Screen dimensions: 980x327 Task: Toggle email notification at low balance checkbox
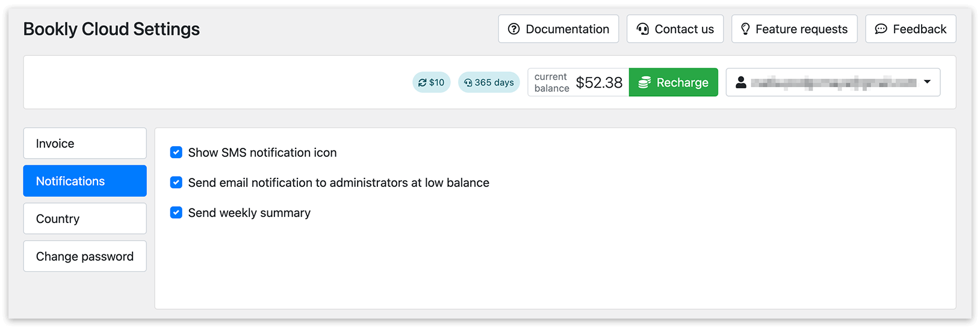tap(176, 183)
